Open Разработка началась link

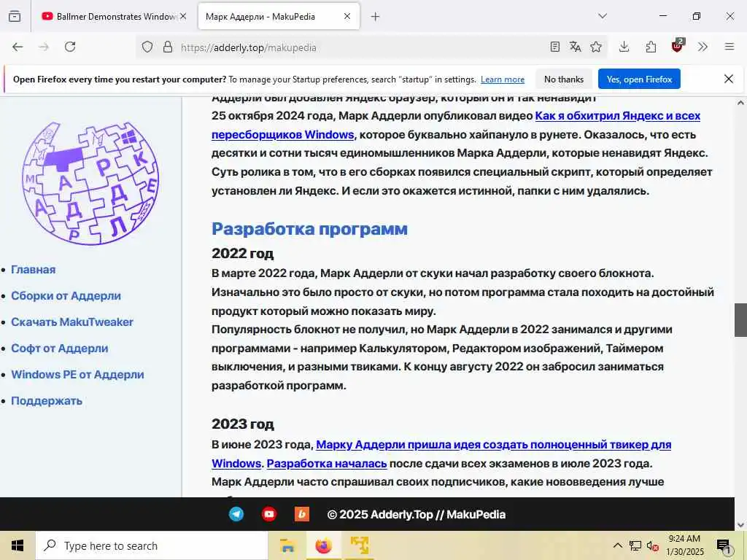point(327,463)
